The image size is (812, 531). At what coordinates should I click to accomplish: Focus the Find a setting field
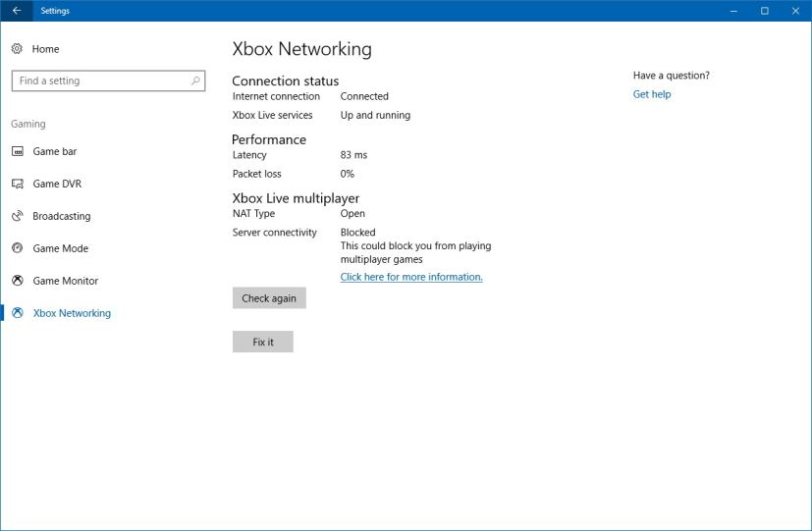[x=108, y=80]
